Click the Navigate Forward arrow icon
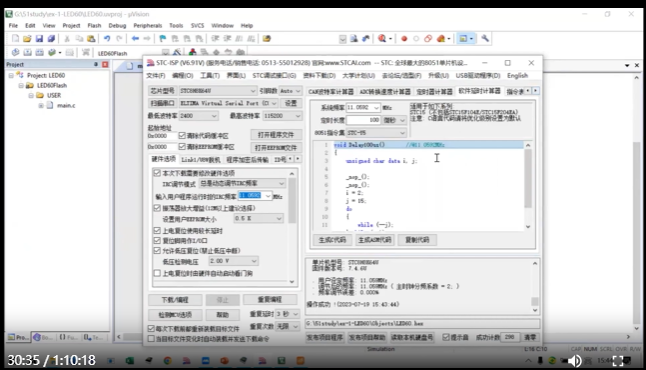Viewport: 646px width, 370px height. [x=147, y=39]
